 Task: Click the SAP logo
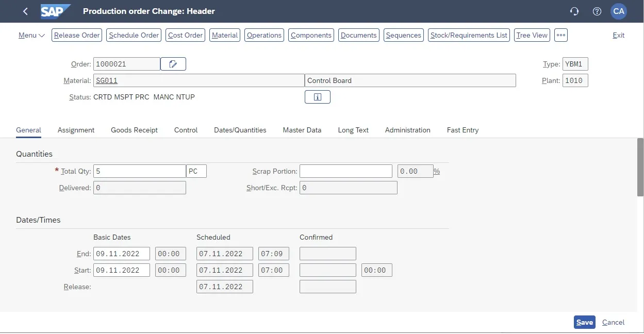click(x=56, y=11)
